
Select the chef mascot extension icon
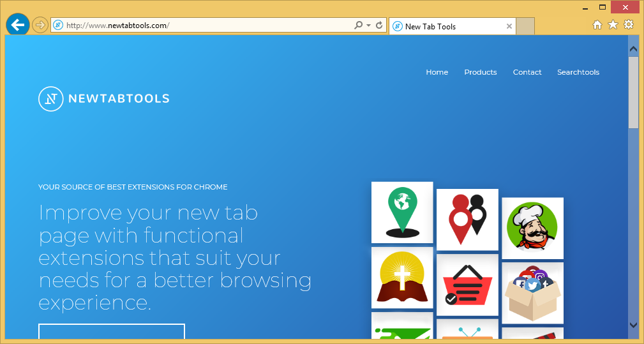click(532, 228)
